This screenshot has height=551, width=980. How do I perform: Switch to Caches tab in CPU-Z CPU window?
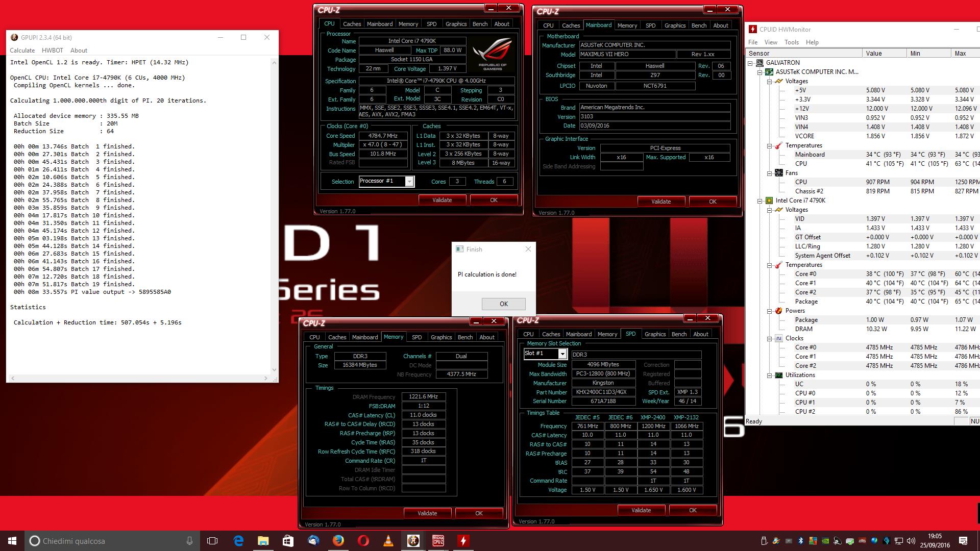pyautogui.click(x=352, y=24)
